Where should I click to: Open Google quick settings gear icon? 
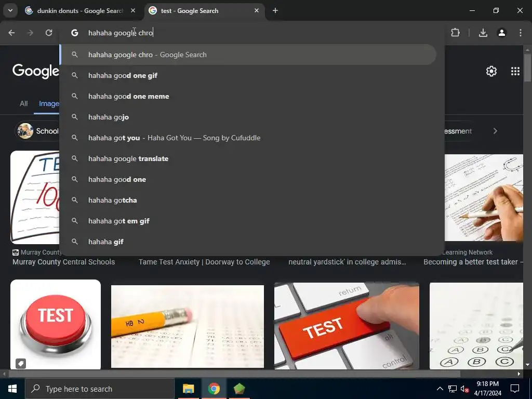tap(491, 71)
